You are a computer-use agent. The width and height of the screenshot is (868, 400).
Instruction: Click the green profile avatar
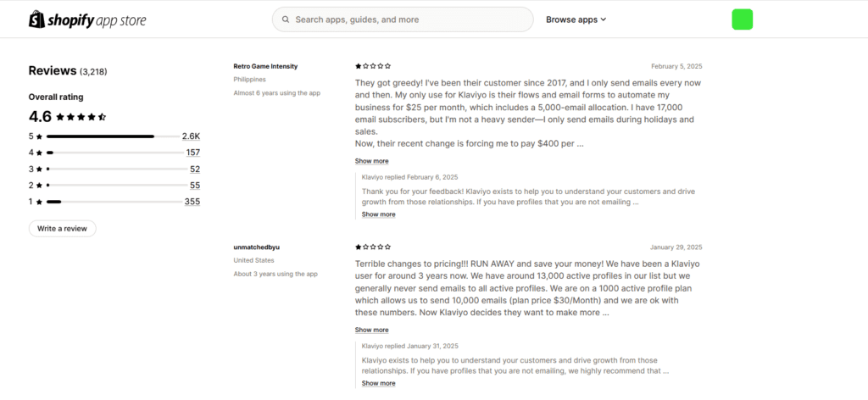742,19
